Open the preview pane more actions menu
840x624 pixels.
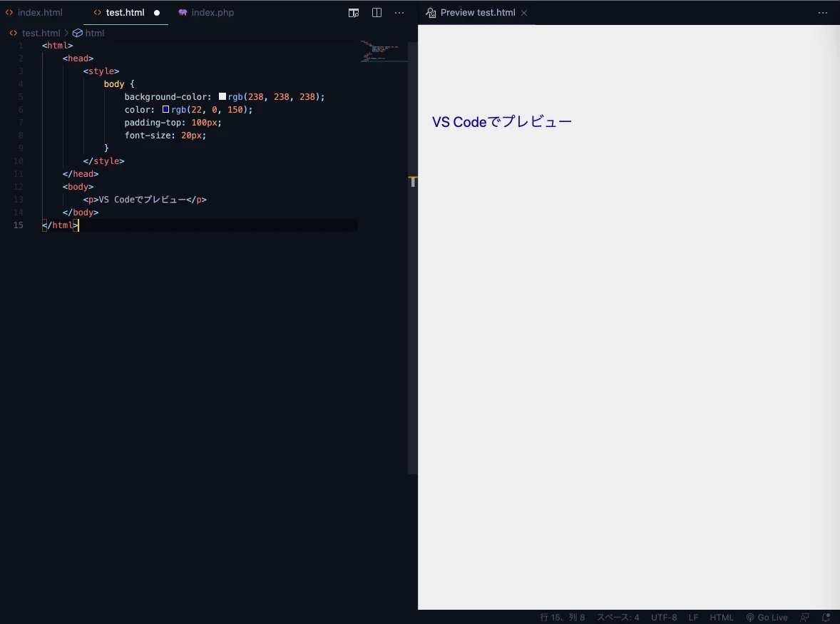point(823,12)
